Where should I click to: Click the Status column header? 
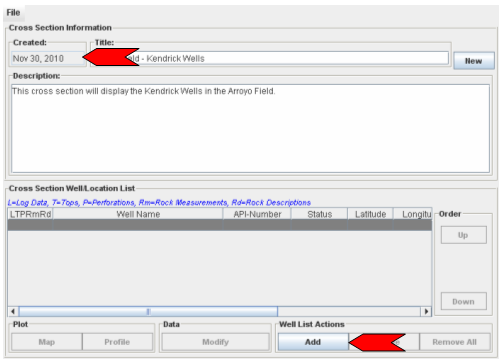pos(319,214)
